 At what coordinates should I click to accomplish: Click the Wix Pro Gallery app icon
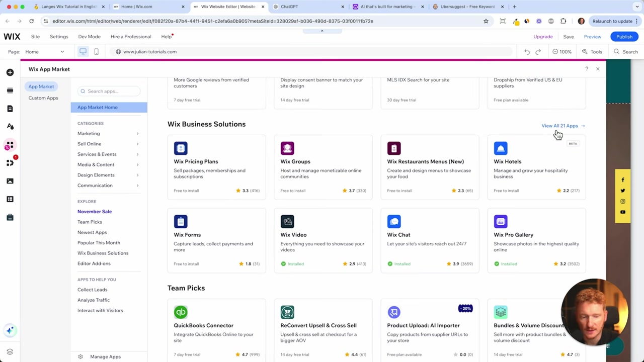(x=501, y=222)
